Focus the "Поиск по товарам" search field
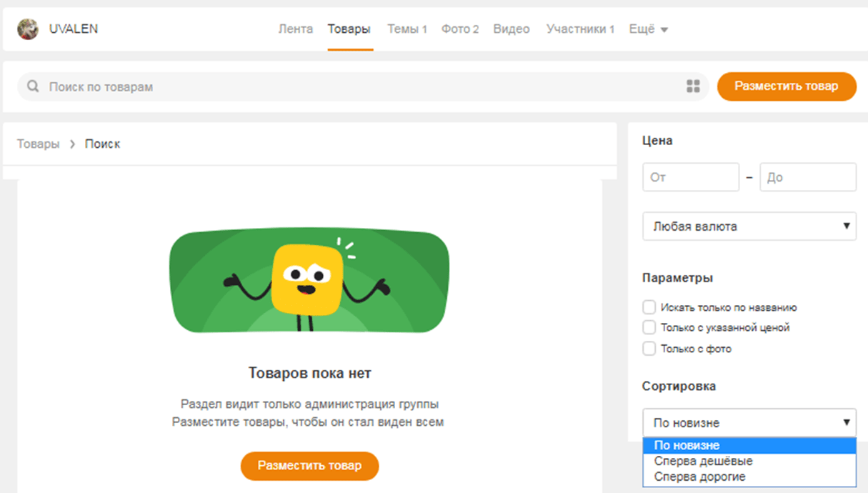The width and height of the screenshot is (868, 493). coord(363,86)
